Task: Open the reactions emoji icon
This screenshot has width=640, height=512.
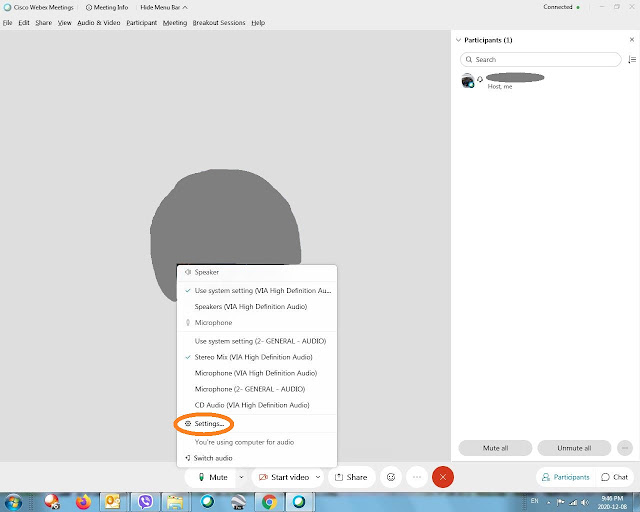Action: [391, 477]
